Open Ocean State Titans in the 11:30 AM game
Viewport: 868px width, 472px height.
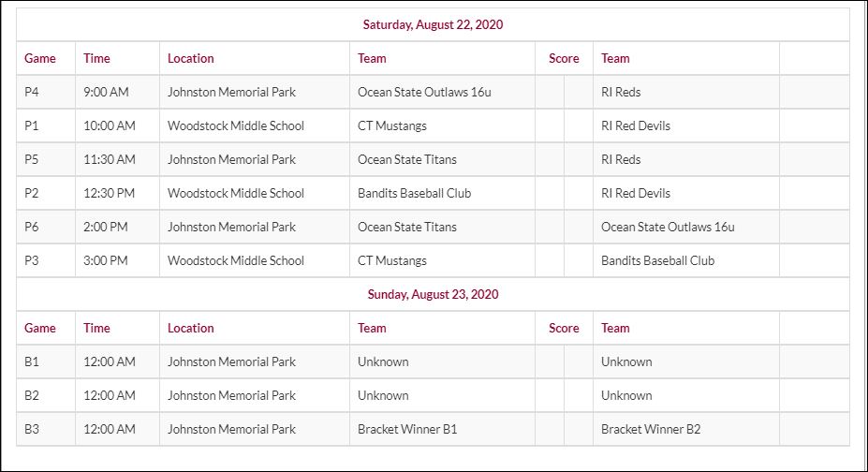(x=407, y=159)
